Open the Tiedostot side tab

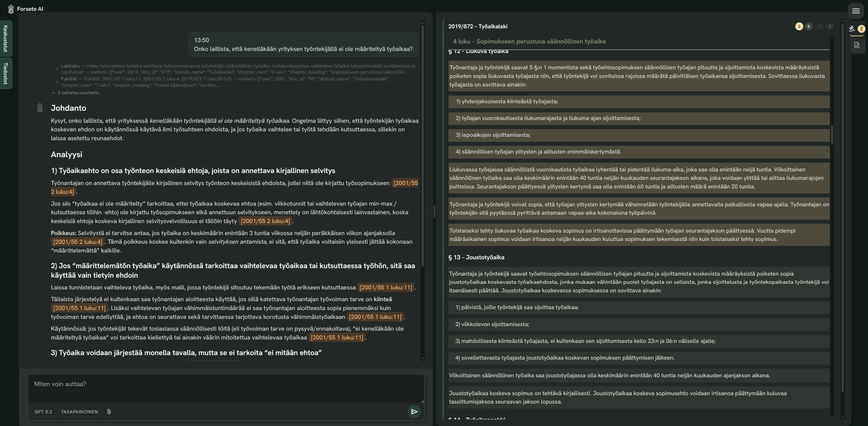(x=6, y=73)
